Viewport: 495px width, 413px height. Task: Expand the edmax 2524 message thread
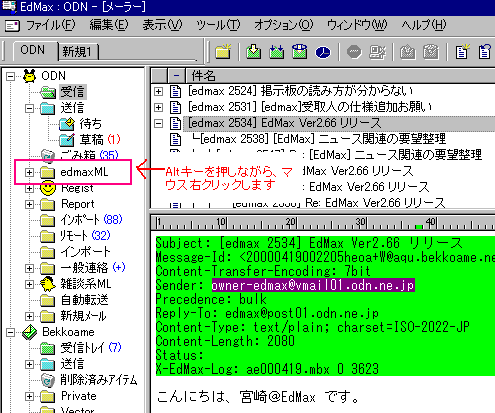159,91
